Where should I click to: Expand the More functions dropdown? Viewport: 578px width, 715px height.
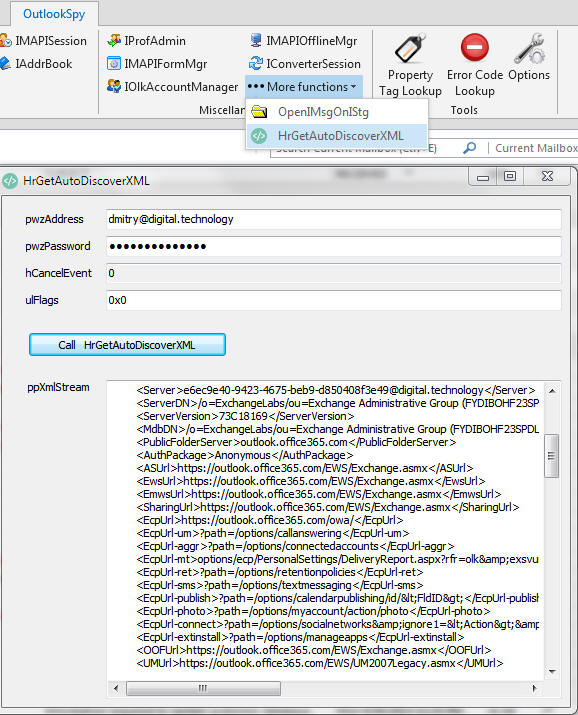coord(303,87)
